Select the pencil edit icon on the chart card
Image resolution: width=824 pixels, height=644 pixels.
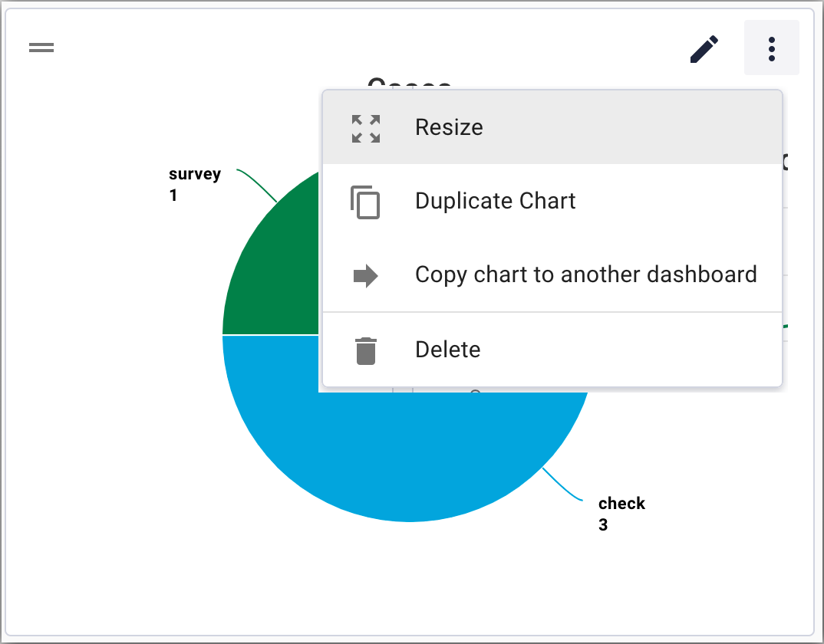point(704,48)
